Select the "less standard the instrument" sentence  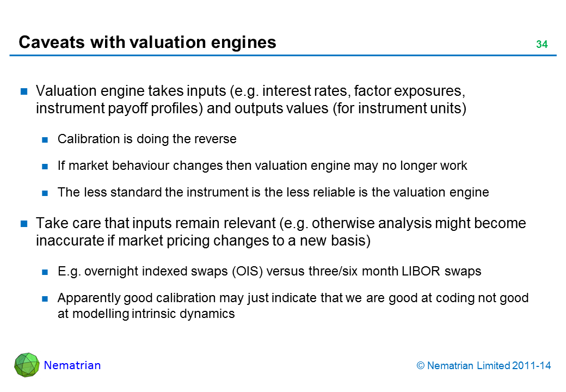pyautogui.click(x=273, y=192)
